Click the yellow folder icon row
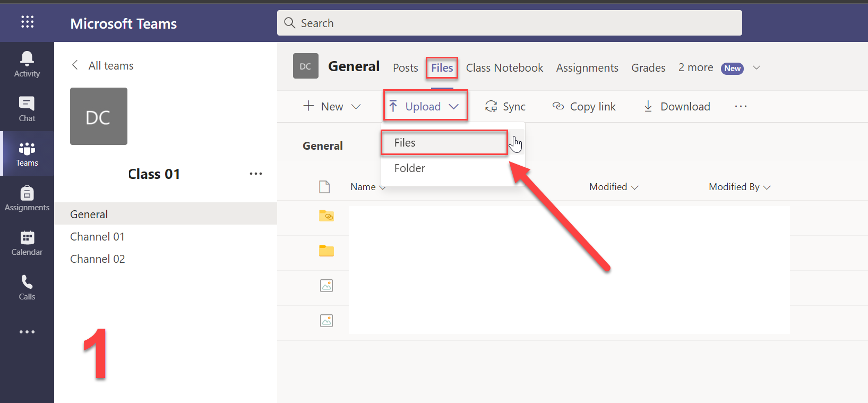Image resolution: width=868 pixels, height=403 pixels. tap(326, 251)
